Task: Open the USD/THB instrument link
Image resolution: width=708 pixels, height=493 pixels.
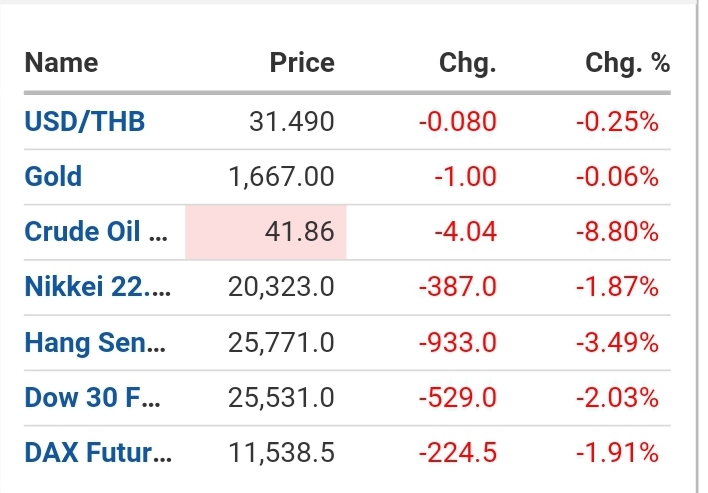Action: pos(85,122)
